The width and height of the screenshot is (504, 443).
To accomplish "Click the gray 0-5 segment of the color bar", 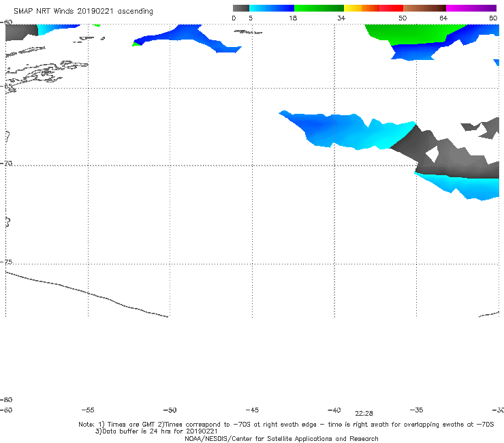I will point(241,8).
